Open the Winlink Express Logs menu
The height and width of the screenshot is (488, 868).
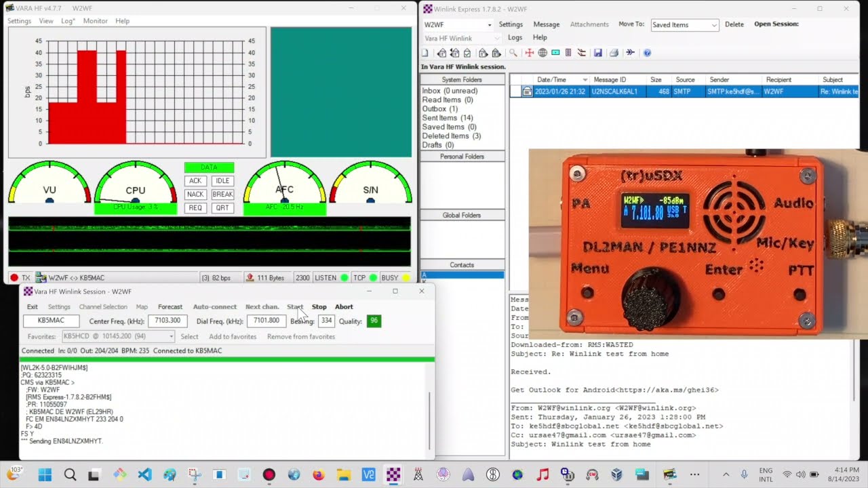point(515,38)
